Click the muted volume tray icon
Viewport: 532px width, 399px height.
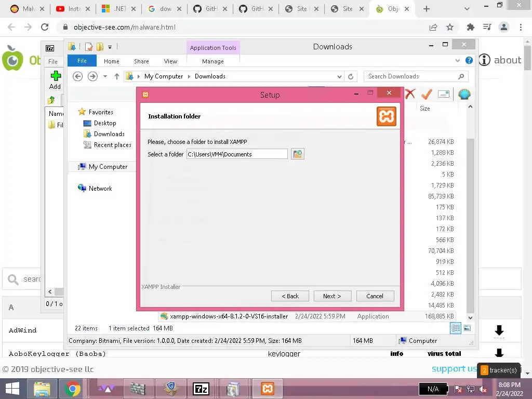483,390
